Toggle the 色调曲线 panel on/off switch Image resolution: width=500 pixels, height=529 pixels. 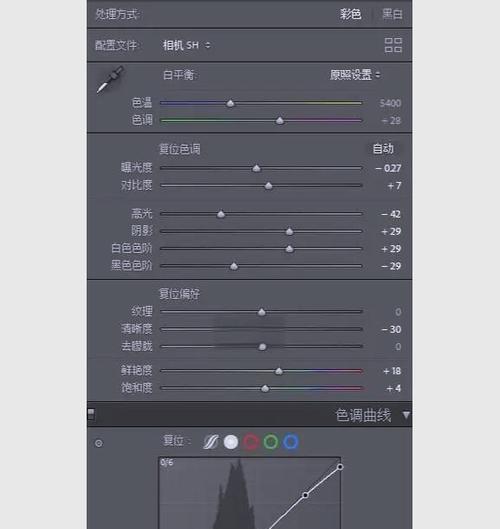tap(91, 414)
